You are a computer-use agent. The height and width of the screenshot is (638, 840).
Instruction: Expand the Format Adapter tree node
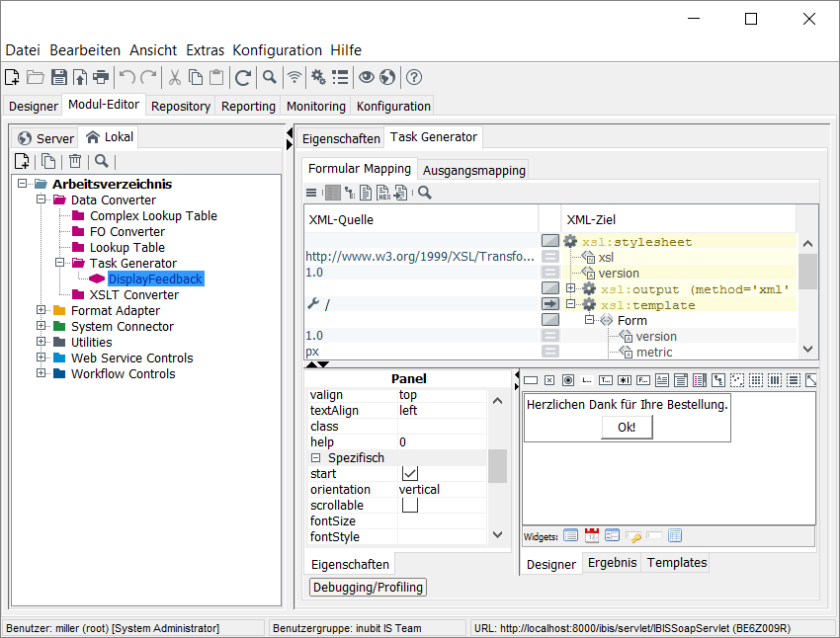[41, 310]
